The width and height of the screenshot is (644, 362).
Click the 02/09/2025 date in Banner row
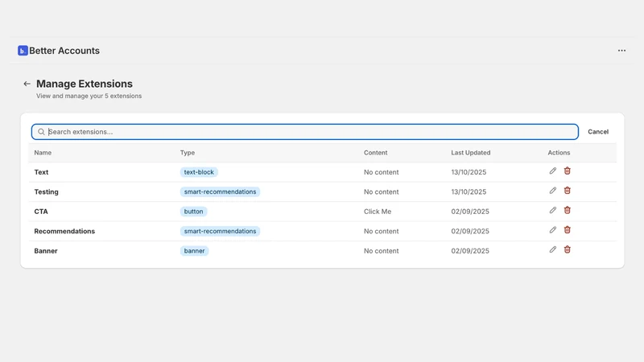pos(470,251)
